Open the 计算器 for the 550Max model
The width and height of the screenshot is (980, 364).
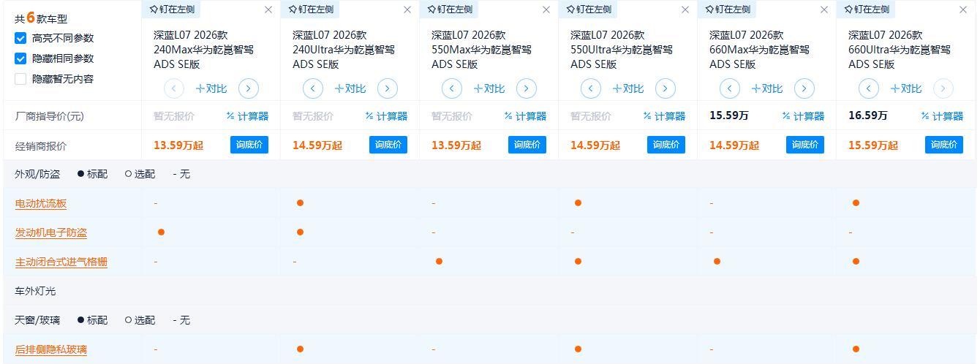pyautogui.click(x=525, y=116)
